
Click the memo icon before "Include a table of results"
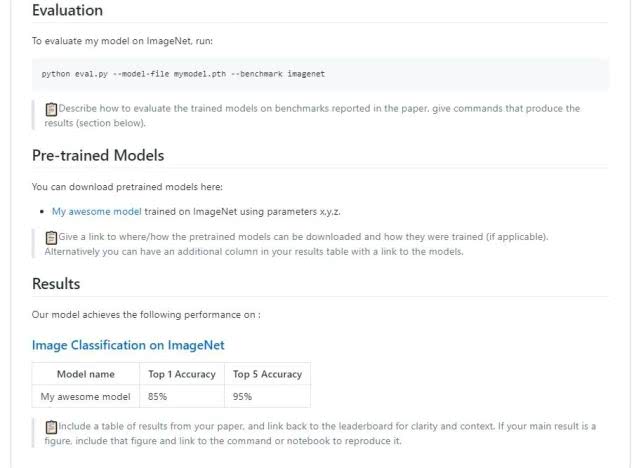click(x=52, y=426)
